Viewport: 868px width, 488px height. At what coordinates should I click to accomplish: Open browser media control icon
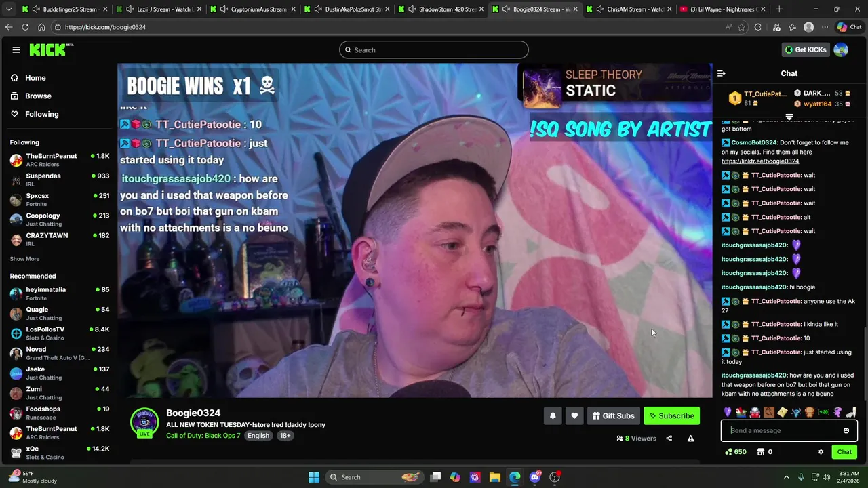pyautogui.click(x=776, y=27)
